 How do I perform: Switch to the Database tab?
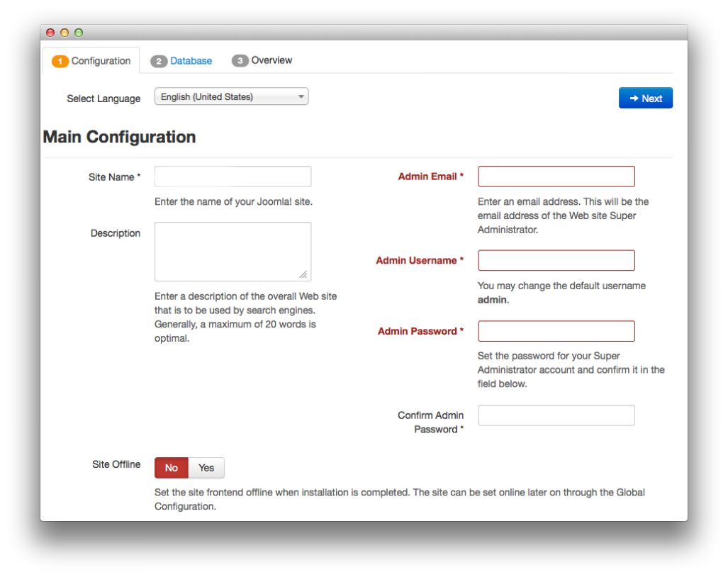(x=186, y=61)
